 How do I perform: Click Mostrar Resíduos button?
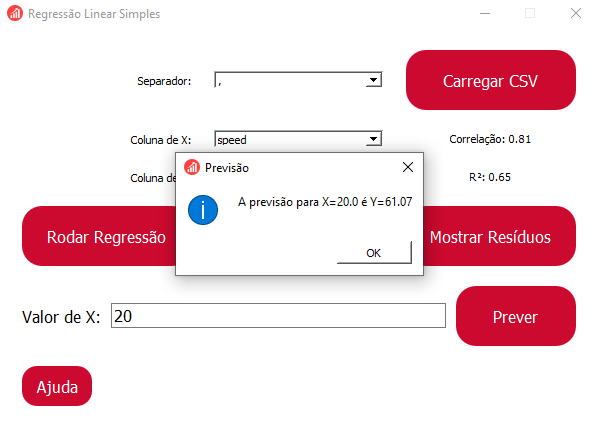[499, 236]
